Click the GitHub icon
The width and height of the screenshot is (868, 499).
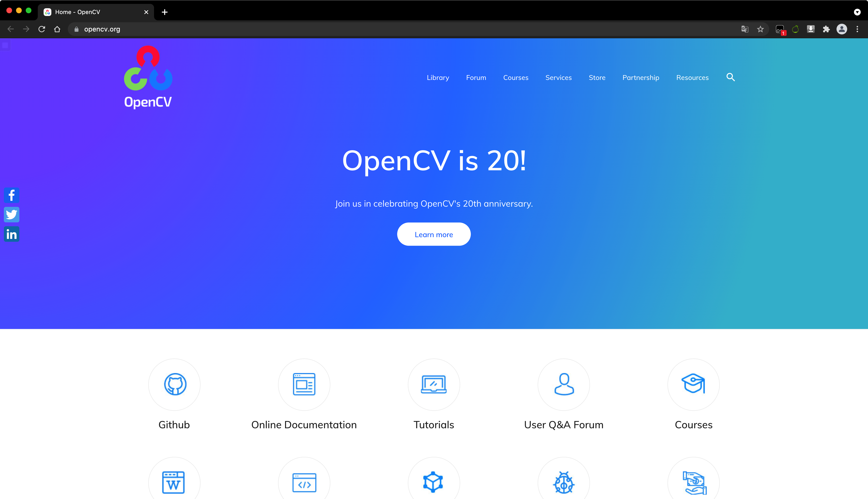174,383
